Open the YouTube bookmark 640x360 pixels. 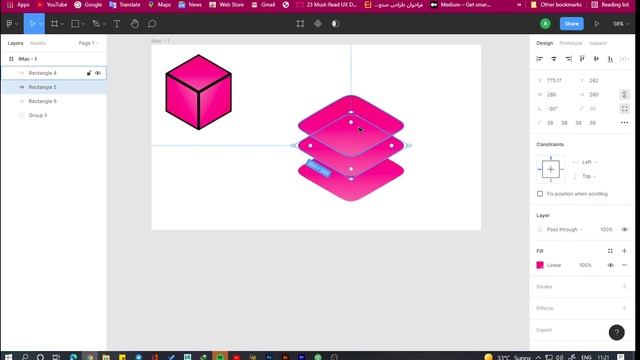click(52, 5)
